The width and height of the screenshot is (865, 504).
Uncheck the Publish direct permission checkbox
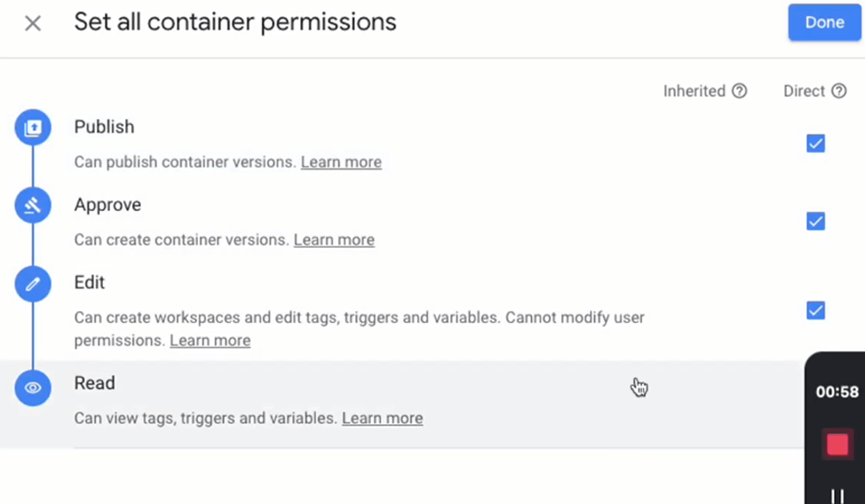pyautogui.click(x=815, y=144)
